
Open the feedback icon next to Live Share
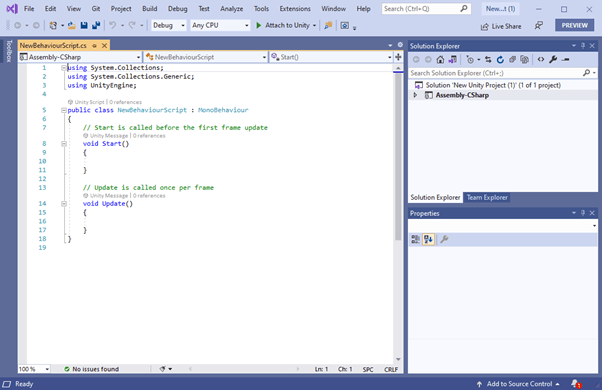click(x=539, y=26)
